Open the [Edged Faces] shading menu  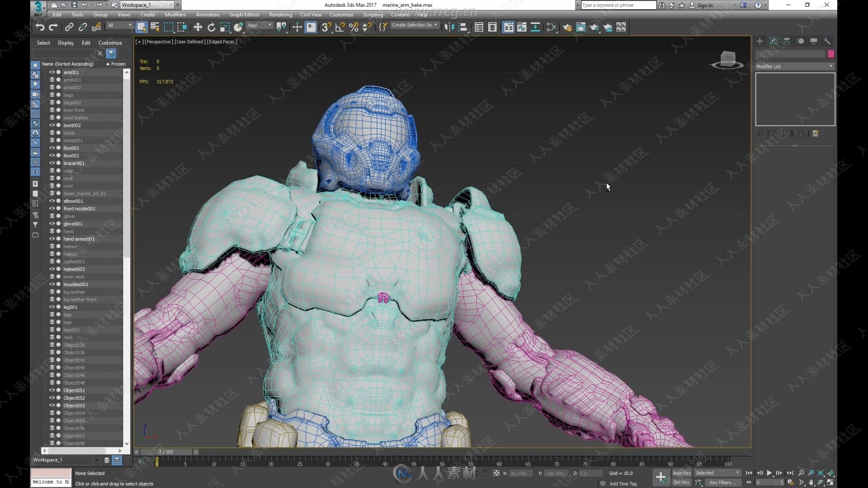click(222, 42)
